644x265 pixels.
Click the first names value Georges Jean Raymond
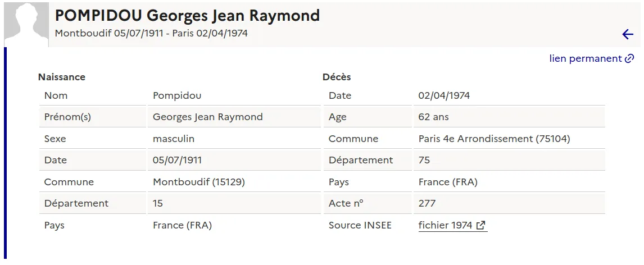[207, 117]
